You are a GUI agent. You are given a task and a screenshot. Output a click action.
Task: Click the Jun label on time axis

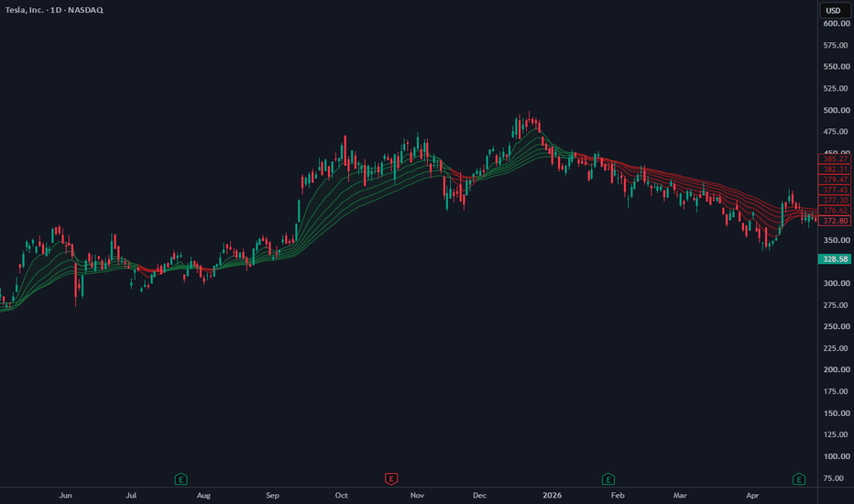click(65, 495)
